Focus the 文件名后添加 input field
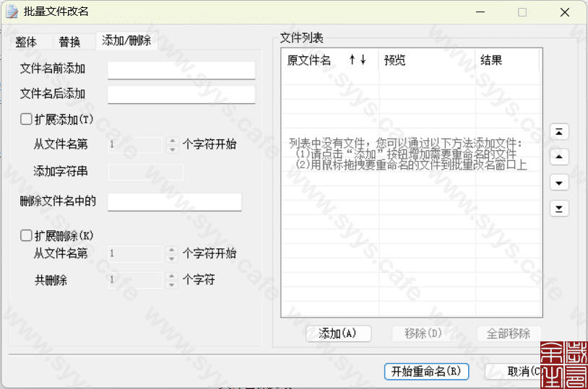Image resolution: width=588 pixels, height=389 pixels. tap(181, 95)
